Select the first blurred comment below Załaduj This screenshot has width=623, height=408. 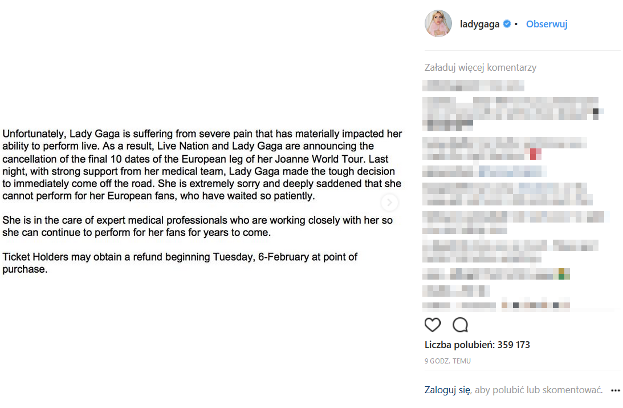pyautogui.click(x=473, y=85)
